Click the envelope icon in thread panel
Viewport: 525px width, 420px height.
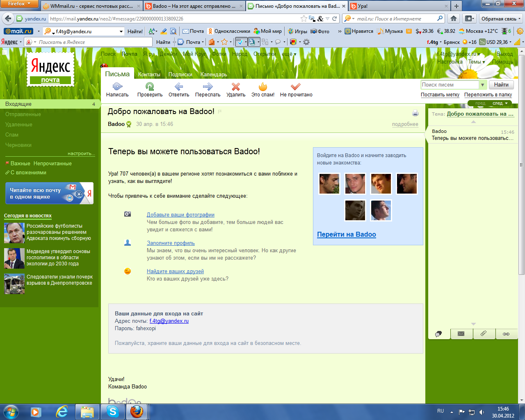click(x=461, y=333)
